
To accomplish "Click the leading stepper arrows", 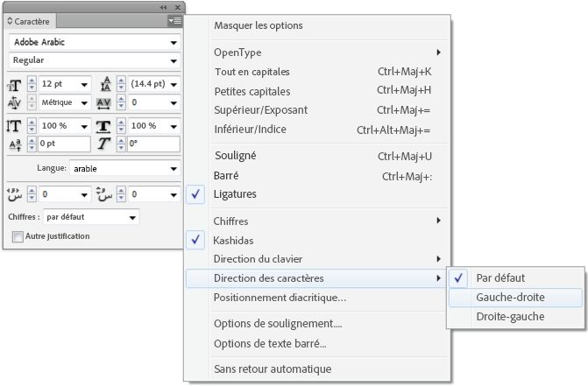I will pyautogui.click(x=121, y=84).
